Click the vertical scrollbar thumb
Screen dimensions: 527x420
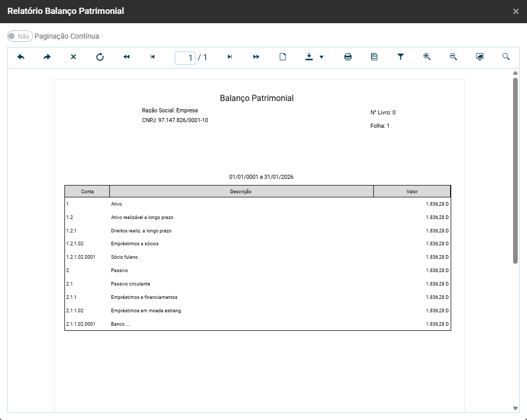515,171
